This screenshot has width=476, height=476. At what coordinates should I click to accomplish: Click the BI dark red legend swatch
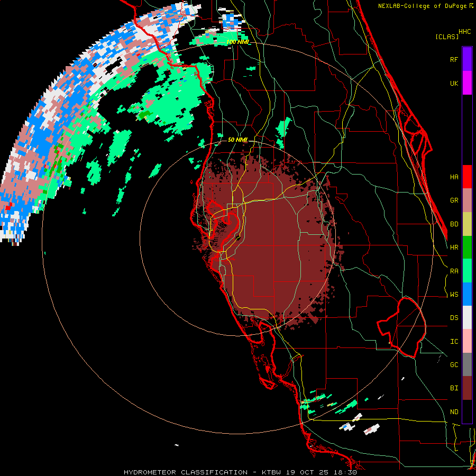(467, 388)
